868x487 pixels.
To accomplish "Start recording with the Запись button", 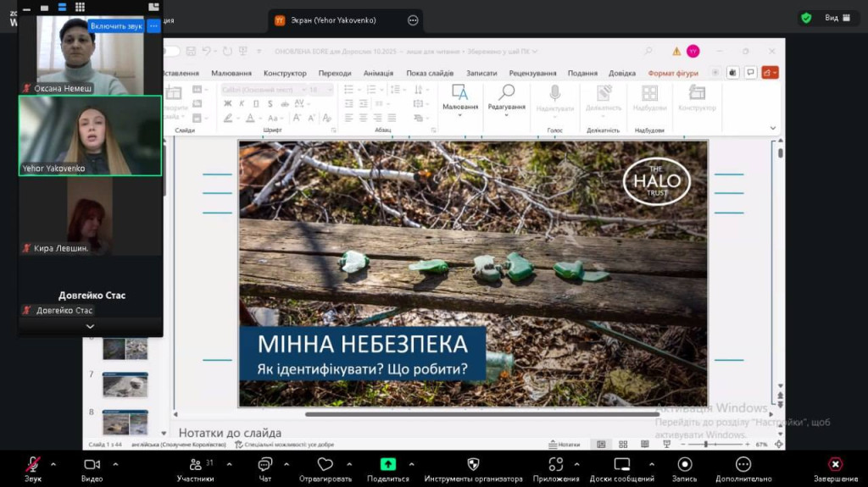I will (x=684, y=465).
